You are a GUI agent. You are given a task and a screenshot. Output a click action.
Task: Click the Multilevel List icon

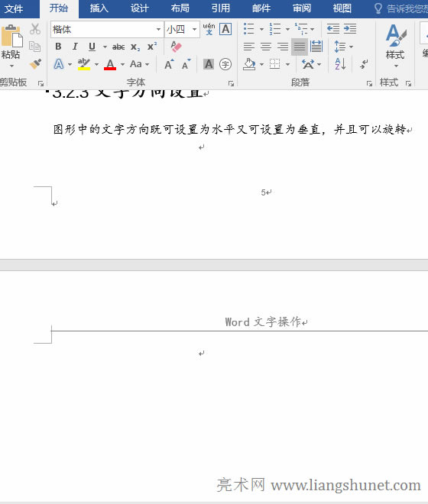click(x=301, y=29)
